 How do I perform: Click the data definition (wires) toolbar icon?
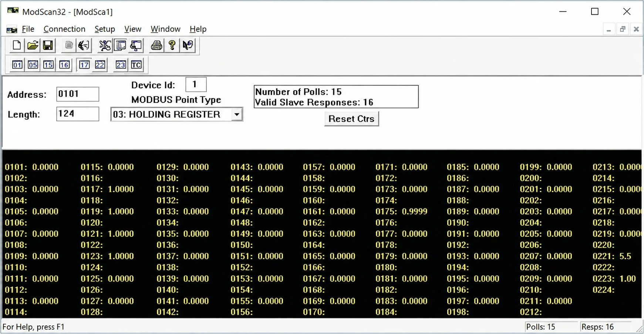point(105,45)
